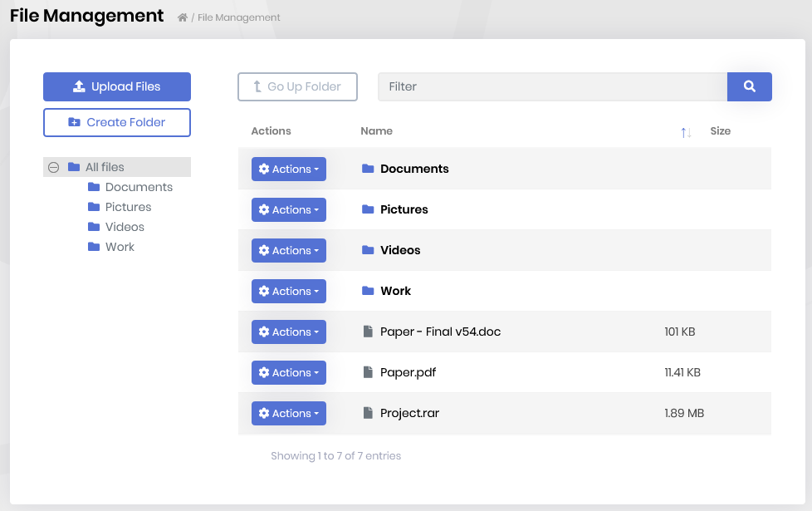Collapse the All files tree node
Screen dimensions: 812x511
[53, 167]
